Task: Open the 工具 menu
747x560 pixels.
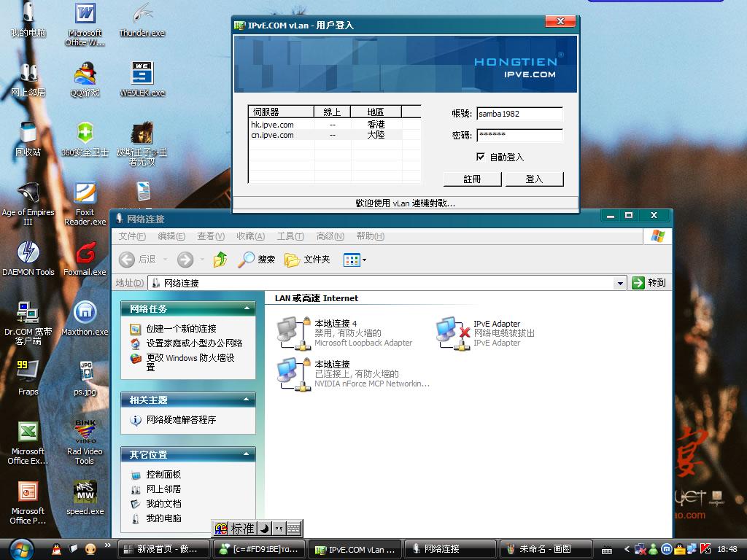Action: (x=290, y=236)
